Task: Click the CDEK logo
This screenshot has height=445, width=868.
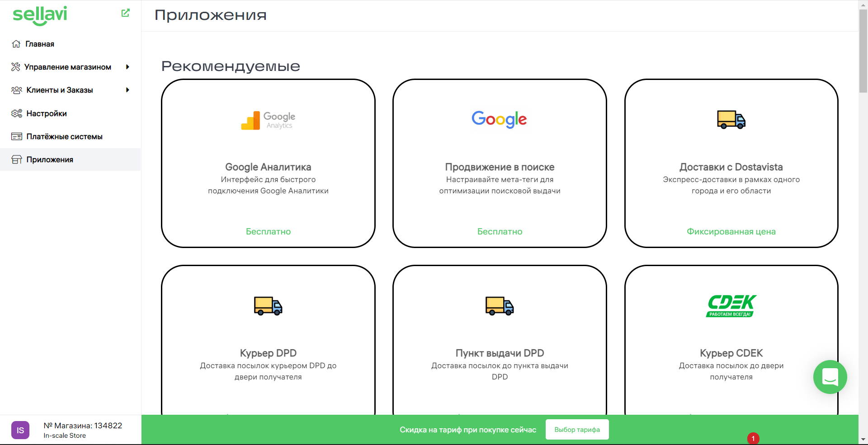Action: tap(731, 306)
